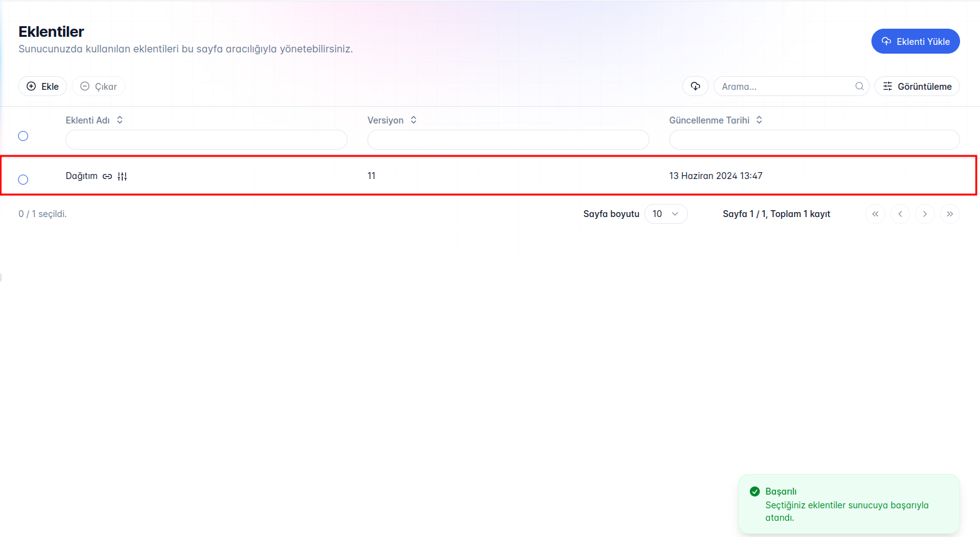This screenshot has height=537, width=980.
Task: Click the Çıkar button
Action: pos(99,86)
